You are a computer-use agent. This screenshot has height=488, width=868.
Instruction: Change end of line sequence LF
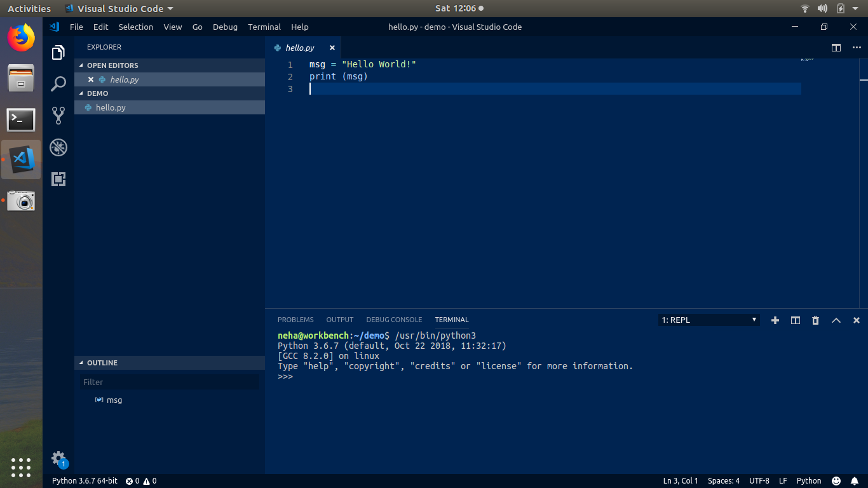pyautogui.click(x=783, y=481)
